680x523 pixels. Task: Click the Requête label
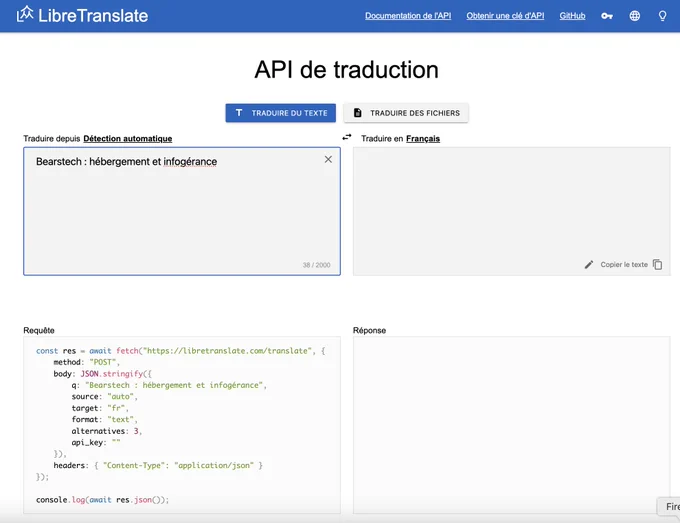(39, 330)
